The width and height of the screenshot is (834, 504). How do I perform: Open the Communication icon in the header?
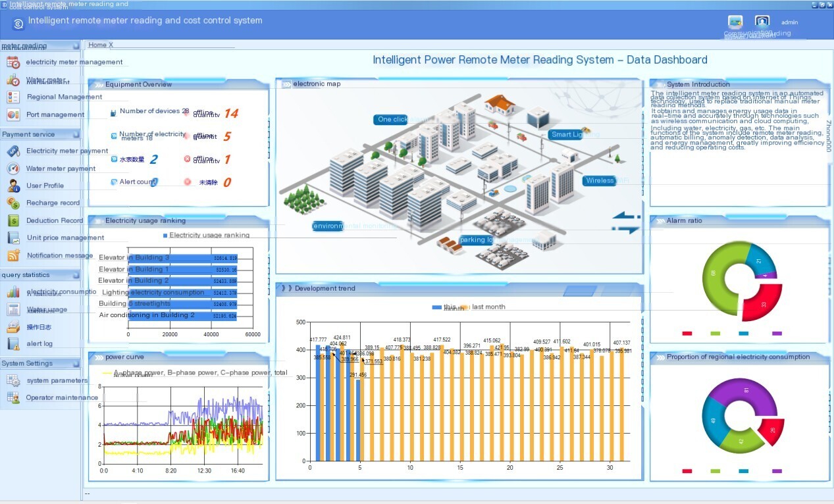pyautogui.click(x=735, y=22)
